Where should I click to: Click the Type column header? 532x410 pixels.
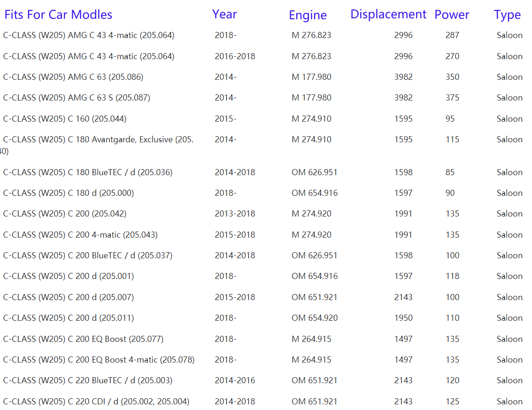tap(507, 15)
